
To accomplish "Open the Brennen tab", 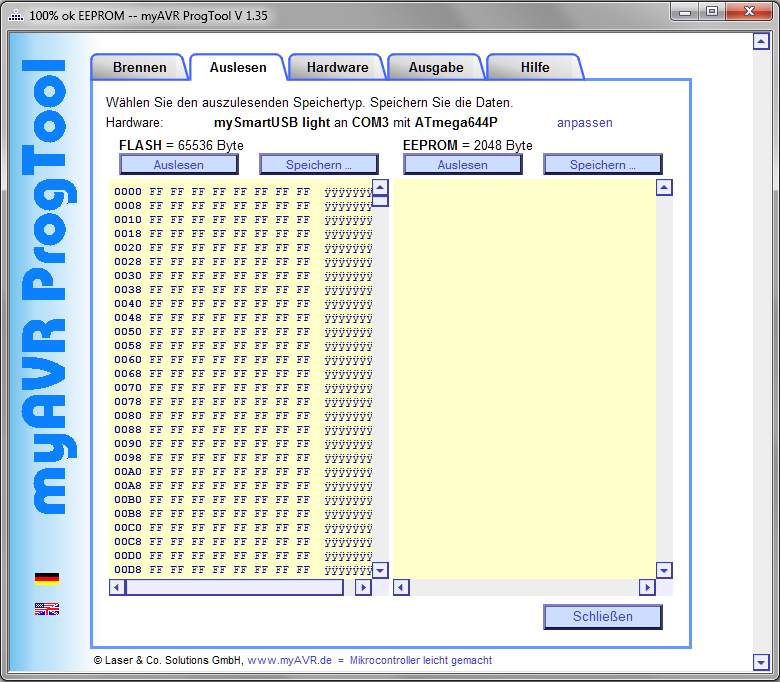I will (x=139, y=67).
